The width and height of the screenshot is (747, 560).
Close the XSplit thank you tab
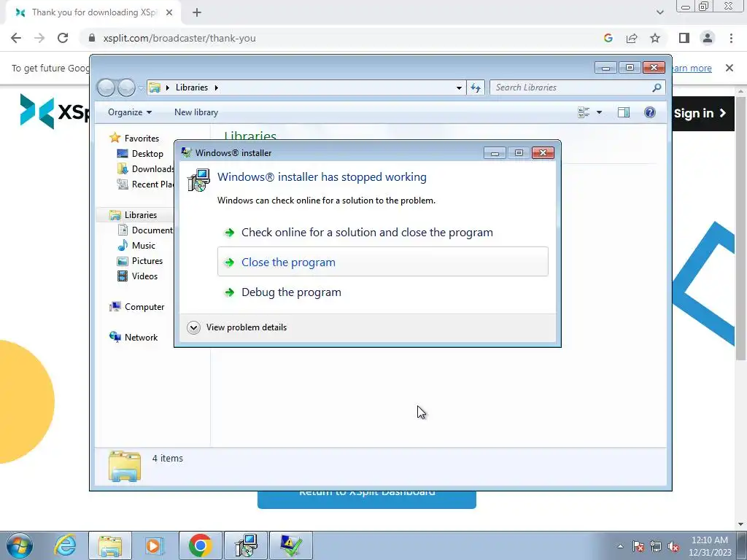169,13
